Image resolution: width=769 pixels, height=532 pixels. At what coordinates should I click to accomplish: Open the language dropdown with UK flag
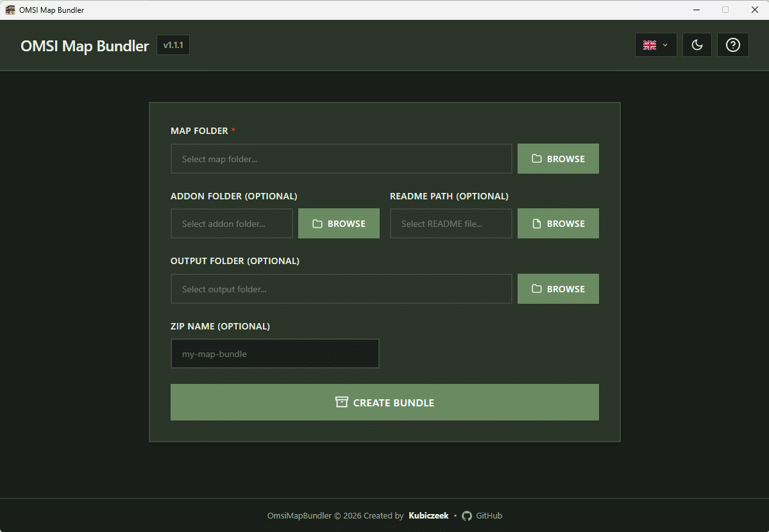(655, 45)
